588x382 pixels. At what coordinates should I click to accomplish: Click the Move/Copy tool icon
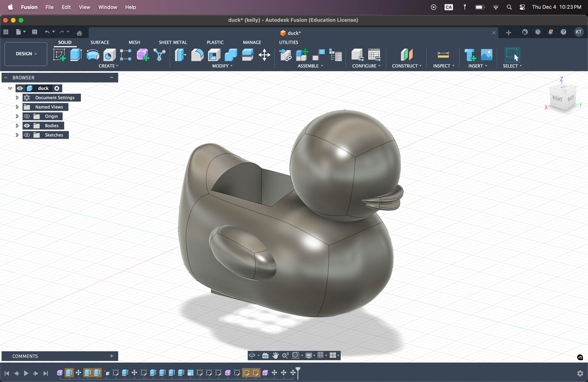point(264,55)
